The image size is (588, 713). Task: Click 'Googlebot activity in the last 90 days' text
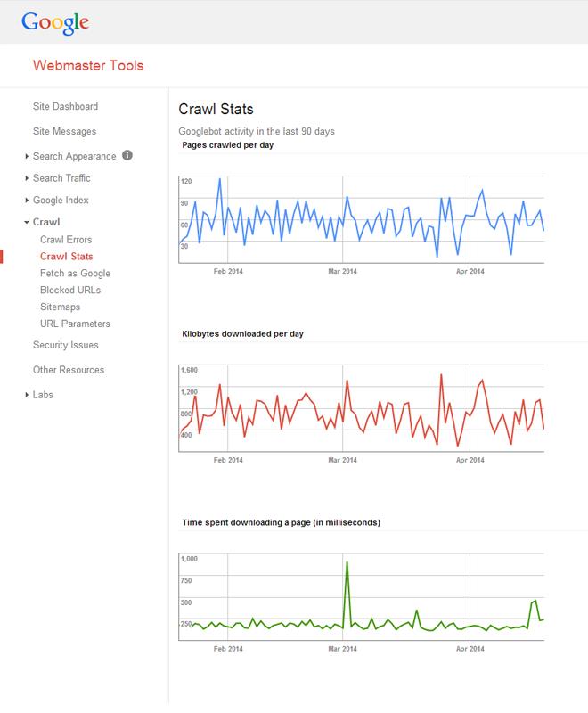click(x=257, y=131)
